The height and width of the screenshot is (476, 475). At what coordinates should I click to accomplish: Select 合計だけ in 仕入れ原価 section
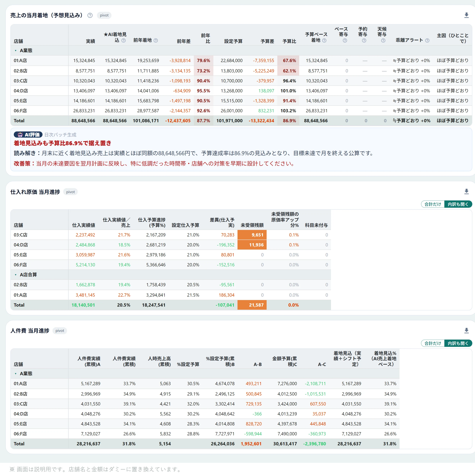click(x=433, y=204)
